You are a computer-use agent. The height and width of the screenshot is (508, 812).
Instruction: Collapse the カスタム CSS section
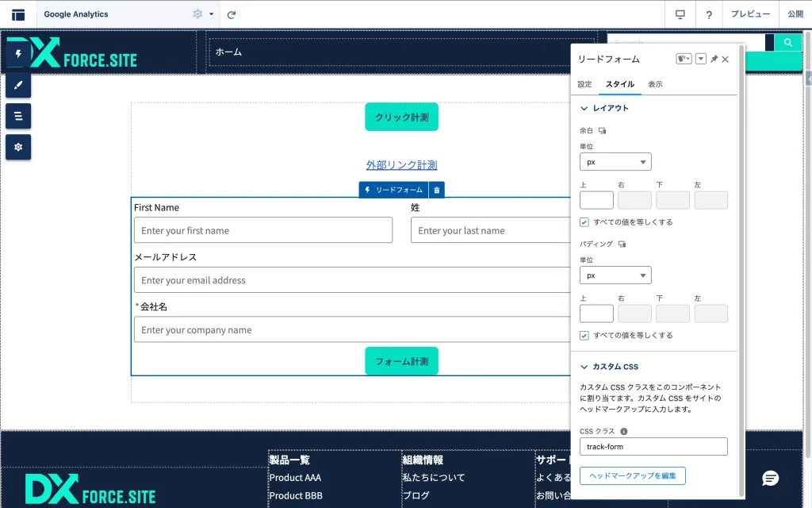coord(584,367)
